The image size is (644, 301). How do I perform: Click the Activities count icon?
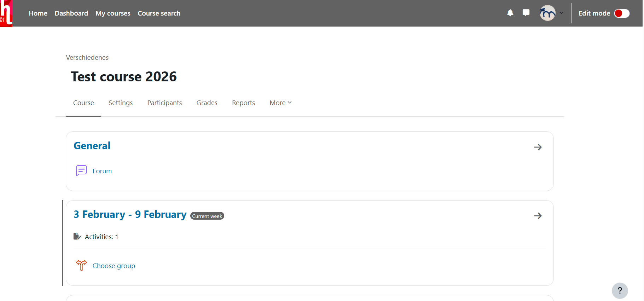(77, 236)
